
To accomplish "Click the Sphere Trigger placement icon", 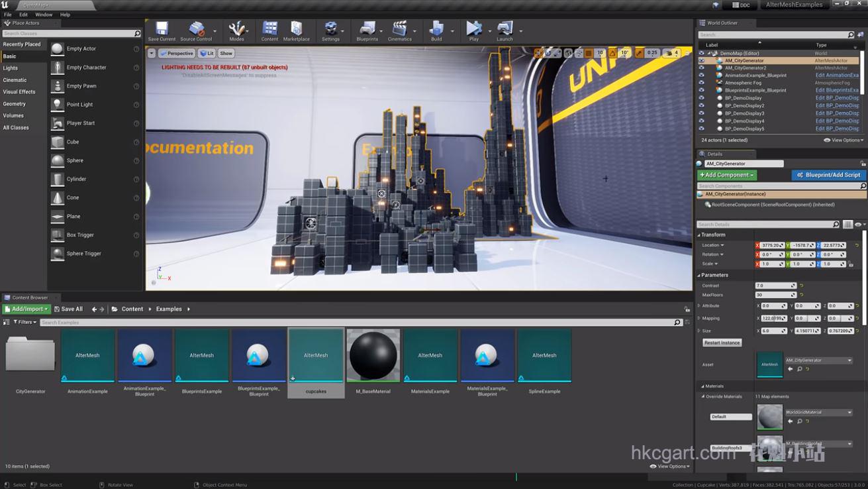I will pyautogui.click(x=58, y=253).
